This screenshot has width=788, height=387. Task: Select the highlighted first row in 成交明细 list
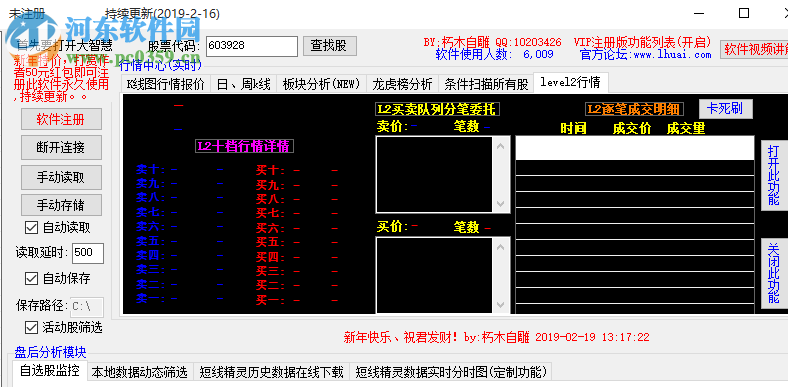635,148
